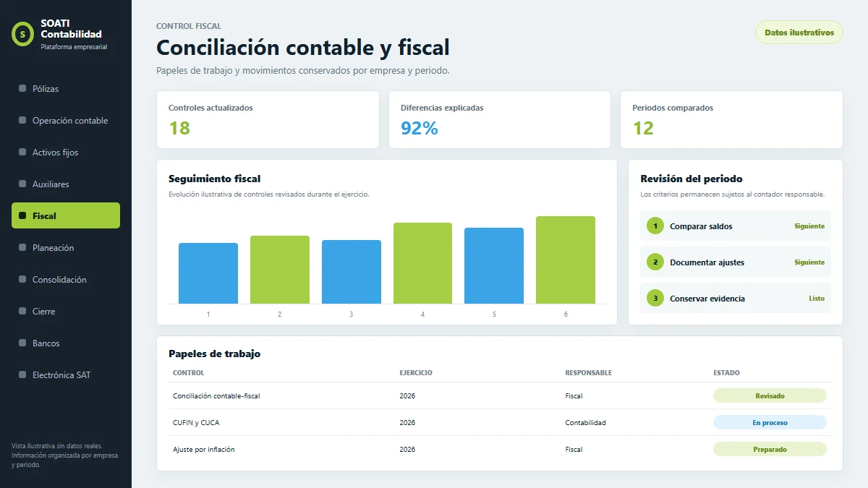
Task: Click the square icon beside Electrónica SAT
Action: (22, 374)
